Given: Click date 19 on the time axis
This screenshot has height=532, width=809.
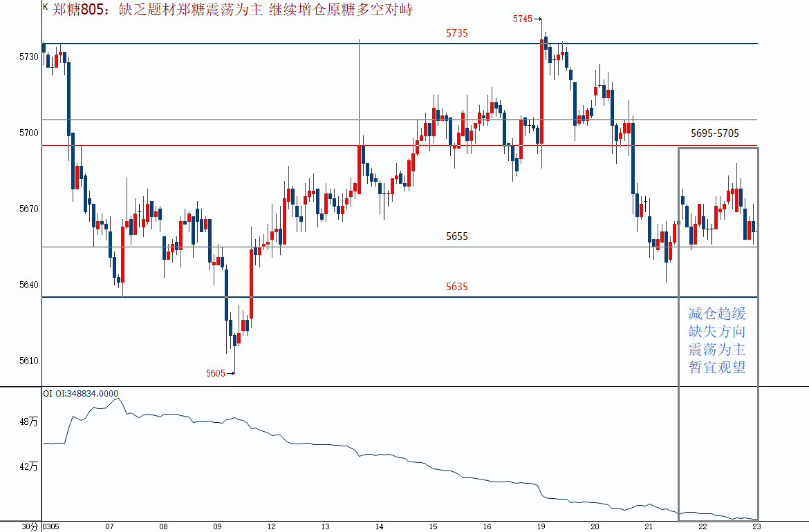Looking at the screenshot, I should pos(541,526).
